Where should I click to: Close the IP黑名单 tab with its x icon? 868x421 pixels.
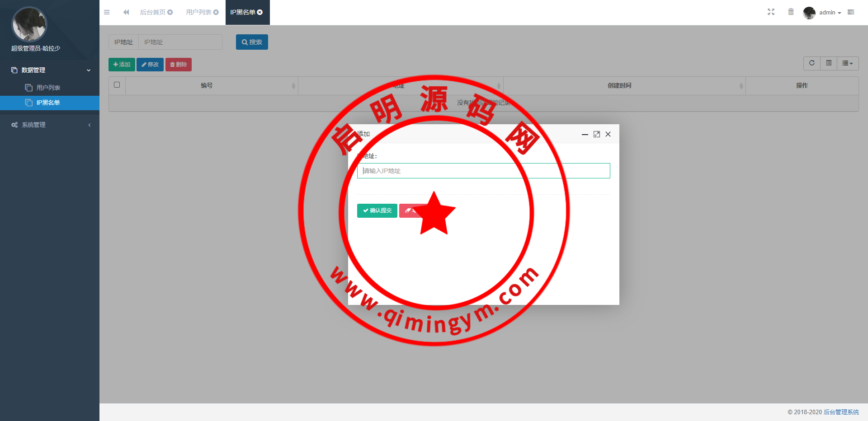(x=260, y=12)
